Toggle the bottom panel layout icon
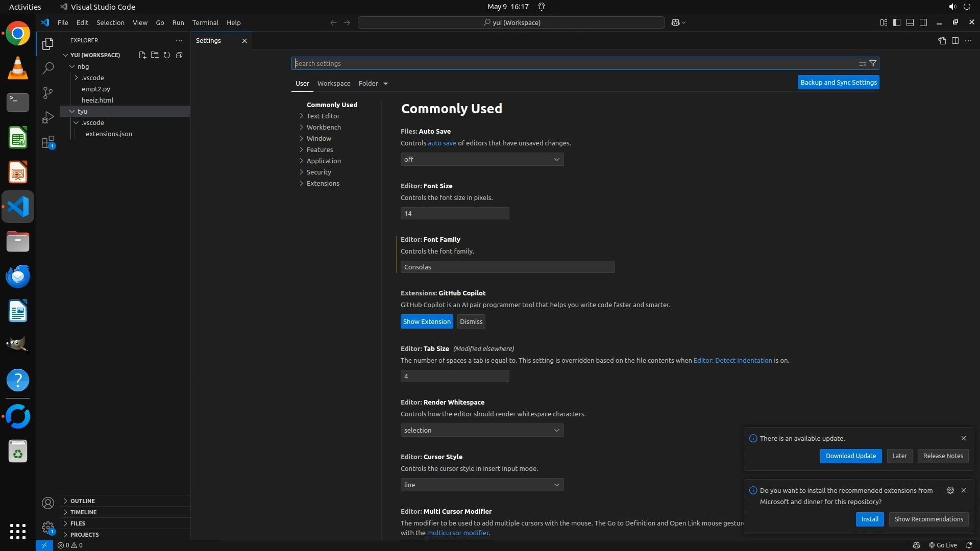 point(910,22)
